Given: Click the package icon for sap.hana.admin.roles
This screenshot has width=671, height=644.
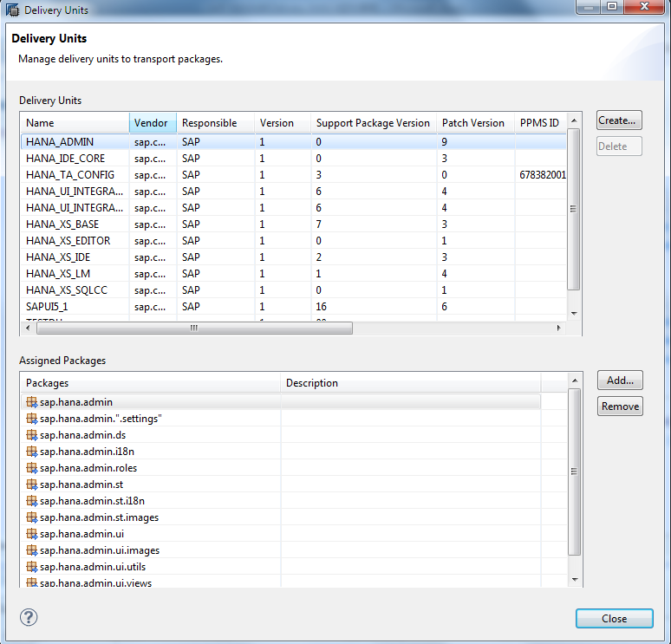Looking at the screenshot, I should coord(32,468).
